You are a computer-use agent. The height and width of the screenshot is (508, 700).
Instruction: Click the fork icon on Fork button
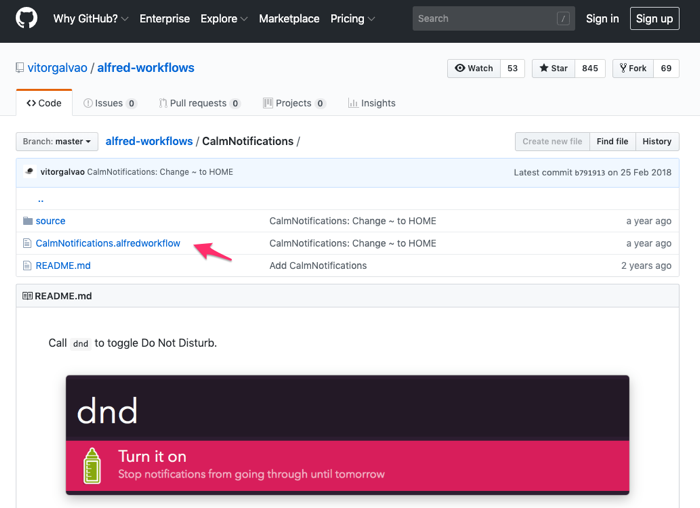click(x=623, y=68)
